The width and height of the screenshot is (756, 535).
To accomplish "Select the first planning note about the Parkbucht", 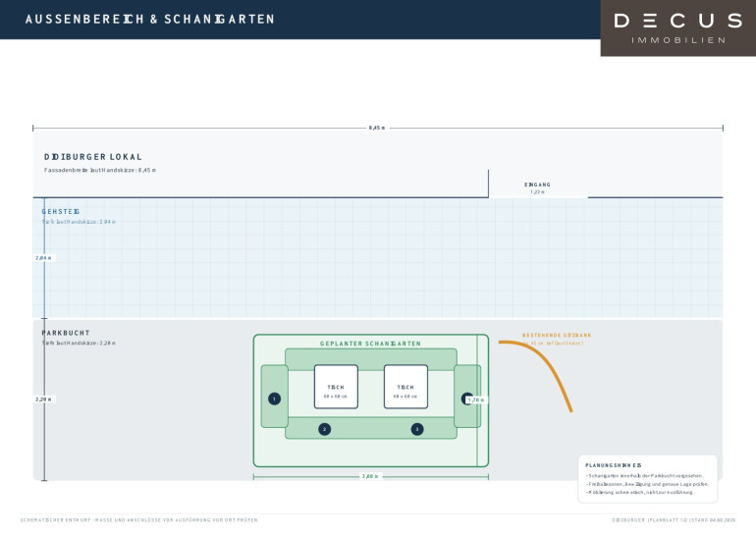I will pos(645,476).
